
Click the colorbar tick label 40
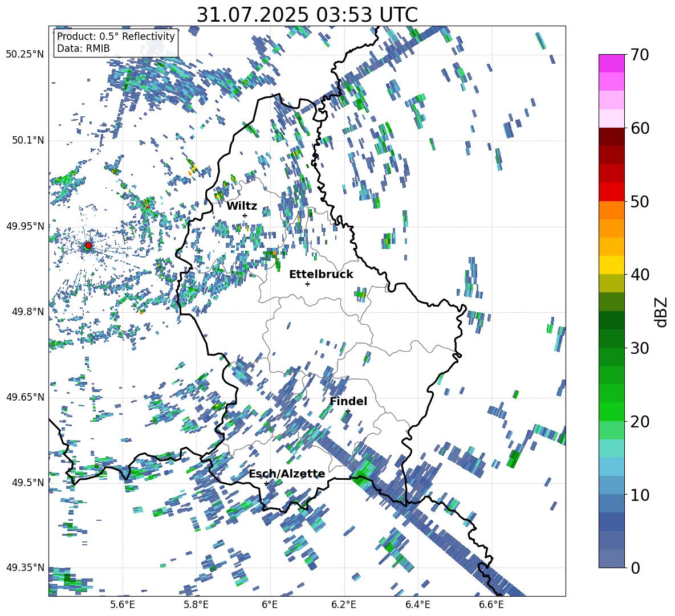click(x=640, y=275)
